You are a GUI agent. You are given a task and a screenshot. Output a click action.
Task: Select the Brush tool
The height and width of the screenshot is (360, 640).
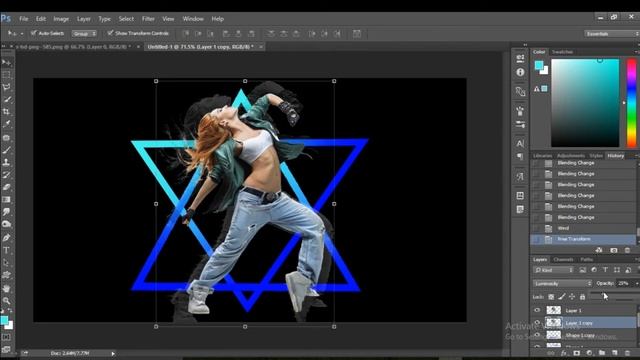[x=7, y=150]
